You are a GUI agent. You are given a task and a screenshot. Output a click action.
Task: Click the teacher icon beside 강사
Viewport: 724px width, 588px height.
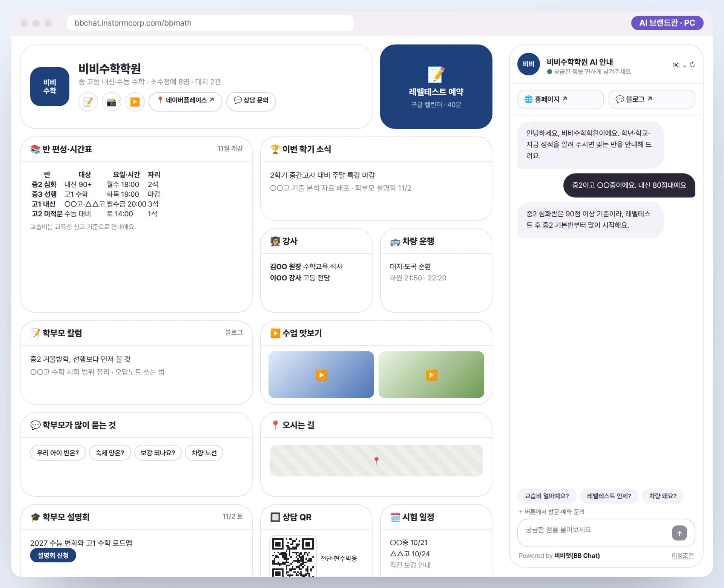(x=275, y=241)
